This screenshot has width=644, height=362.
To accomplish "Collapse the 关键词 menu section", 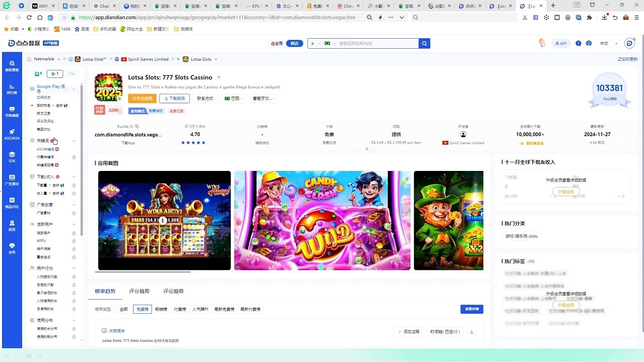I will pyautogui.click(x=74, y=141).
